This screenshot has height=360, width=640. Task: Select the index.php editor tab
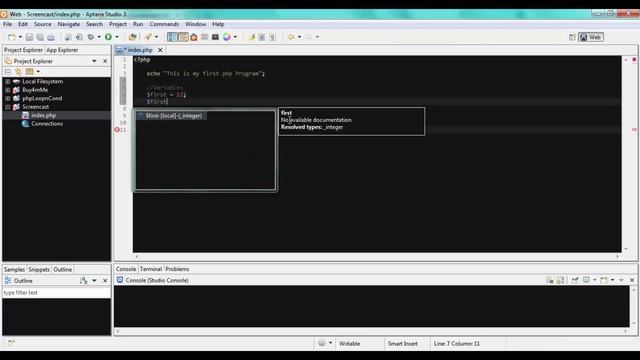coord(138,50)
